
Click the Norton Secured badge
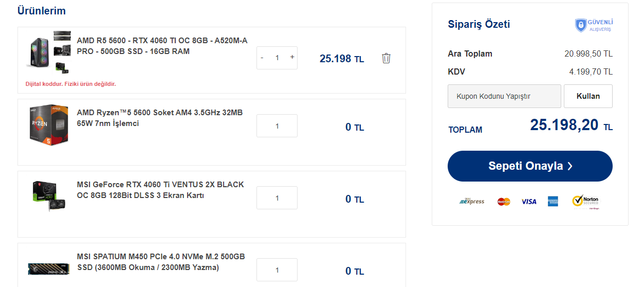click(x=585, y=202)
